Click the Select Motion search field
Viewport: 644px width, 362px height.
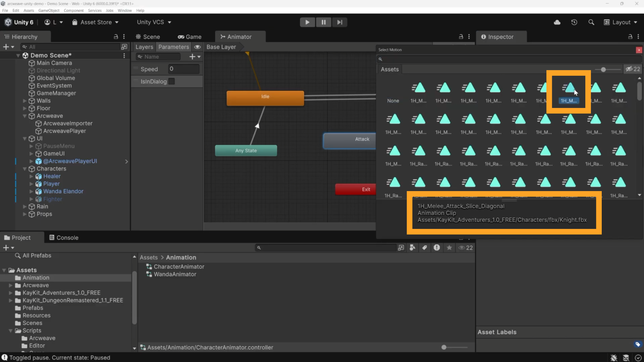coord(509,59)
